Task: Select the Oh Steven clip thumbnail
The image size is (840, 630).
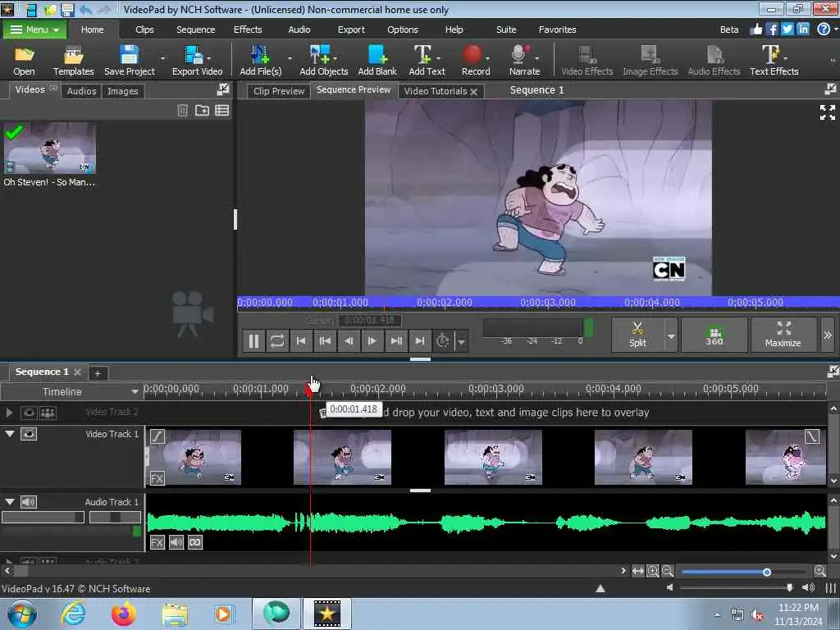Action: (50, 148)
